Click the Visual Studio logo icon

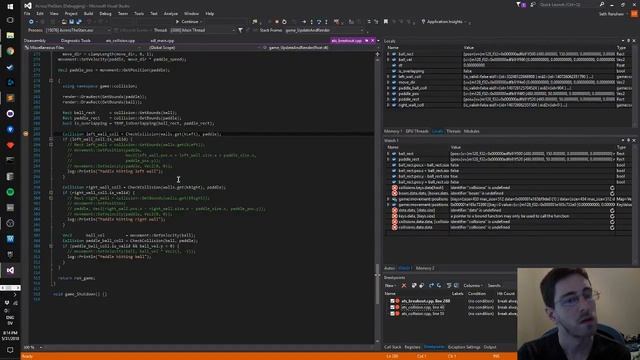click(28, 5)
